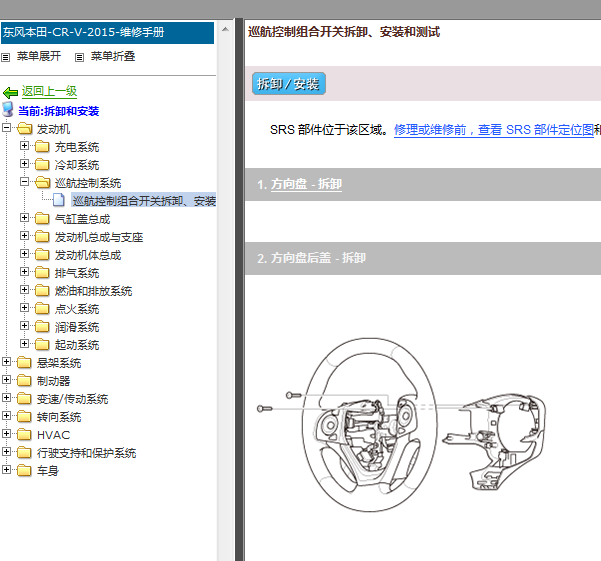Click the 发动机体总成 folder icon
This screenshot has height=561, width=601.
coord(42,254)
